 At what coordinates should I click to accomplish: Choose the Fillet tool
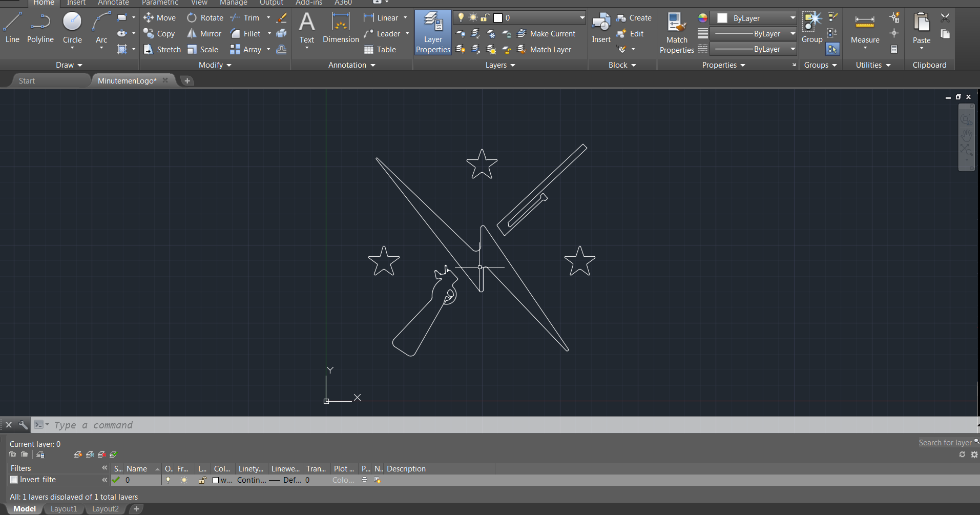point(245,34)
